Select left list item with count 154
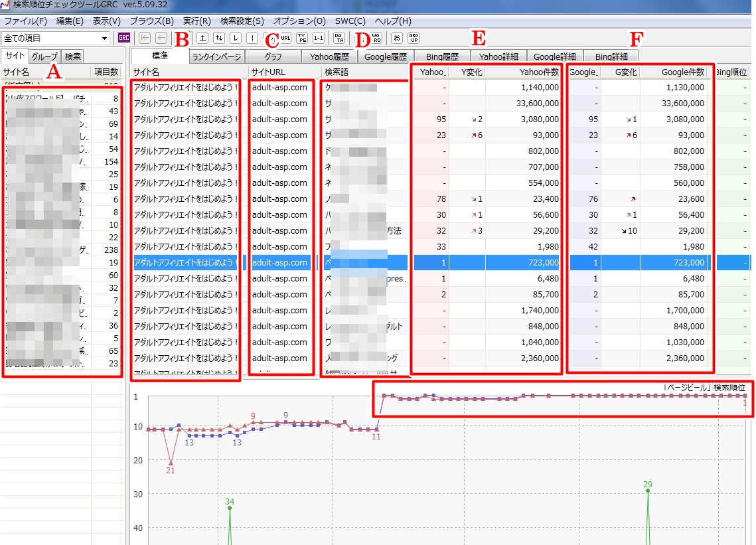The image size is (756, 545). point(61,161)
